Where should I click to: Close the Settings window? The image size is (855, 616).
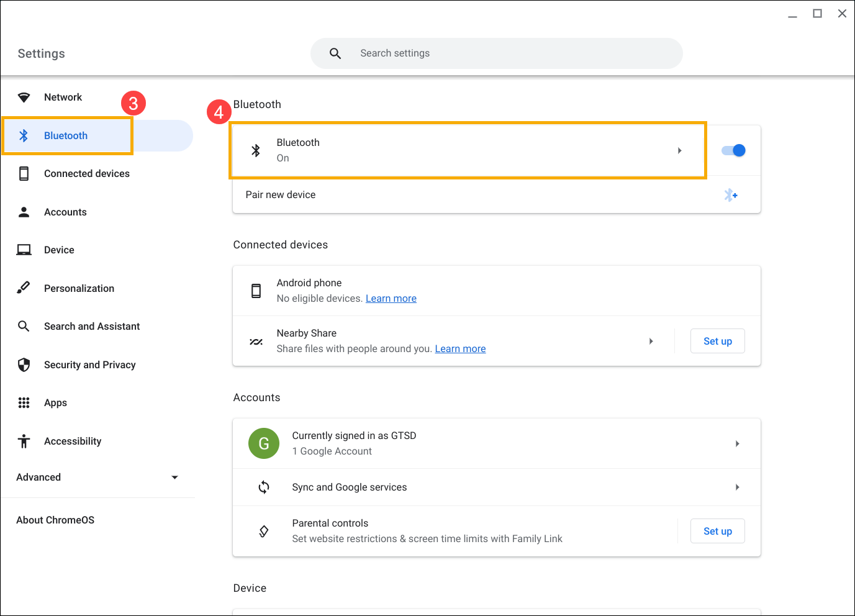coord(842,14)
